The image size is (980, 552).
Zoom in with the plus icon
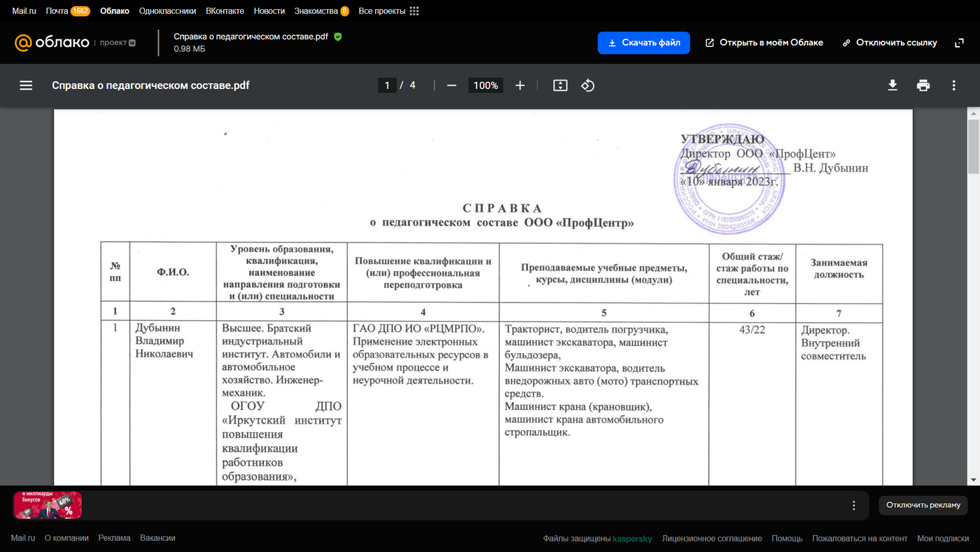pyautogui.click(x=520, y=85)
